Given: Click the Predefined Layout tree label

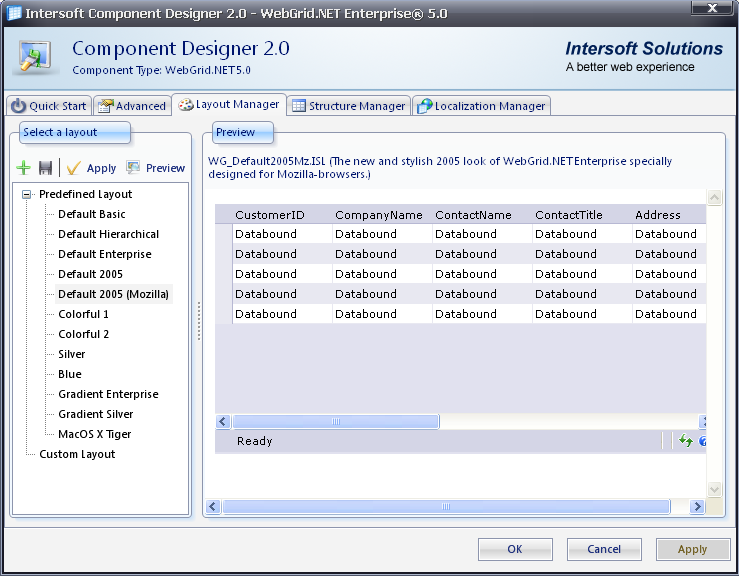Looking at the screenshot, I should [86, 194].
